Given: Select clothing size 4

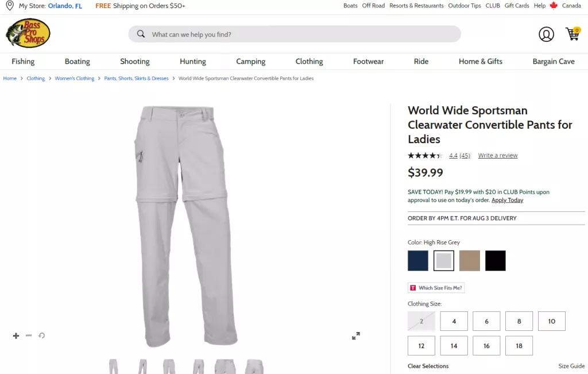Looking at the screenshot, I should 454,321.
